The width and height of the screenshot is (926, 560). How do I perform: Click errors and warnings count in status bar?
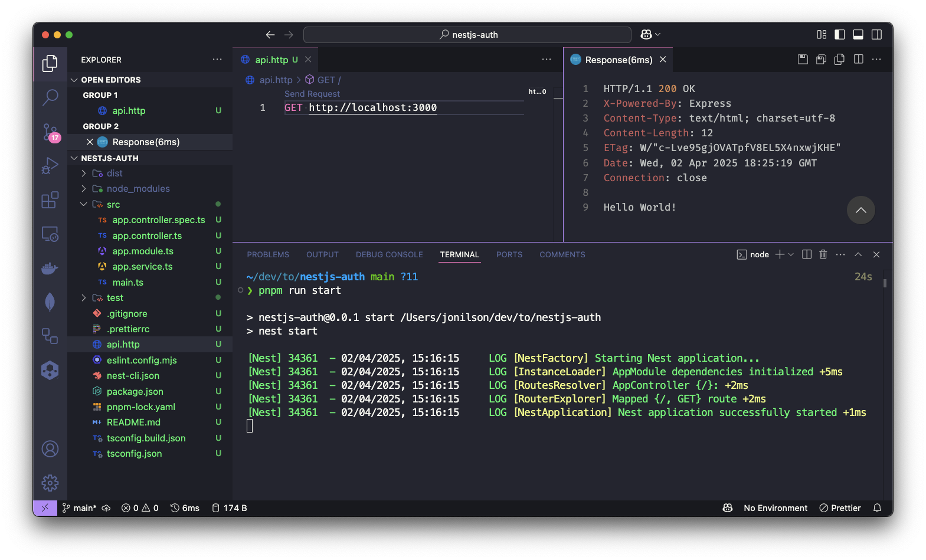coord(140,508)
